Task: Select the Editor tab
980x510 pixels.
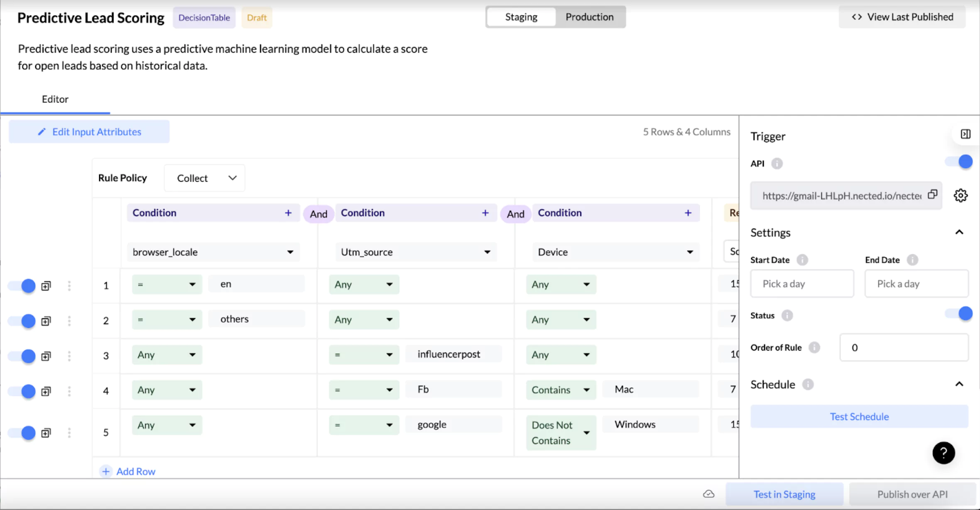Action: pos(55,99)
